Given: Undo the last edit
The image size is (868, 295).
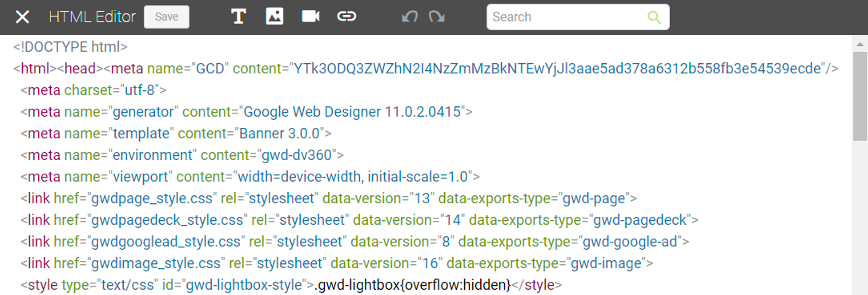Looking at the screenshot, I should coord(410,17).
